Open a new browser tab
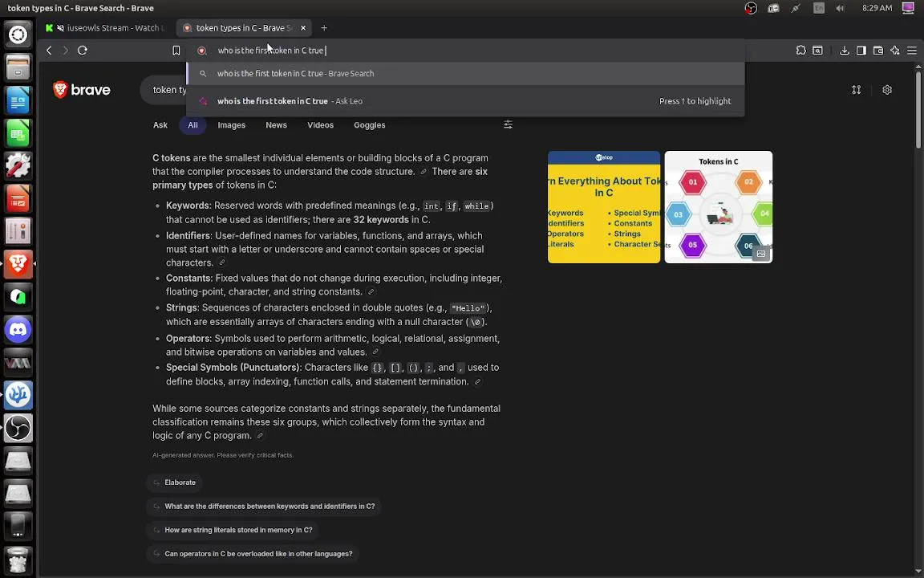Image resolution: width=924 pixels, height=578 pixels. (324, 28)
